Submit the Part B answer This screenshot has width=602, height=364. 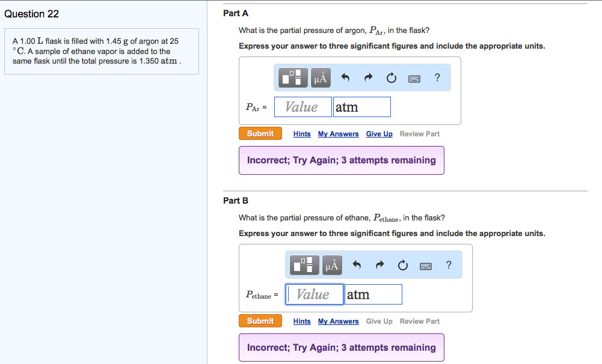pyautogui.click(x=260, y=321)
